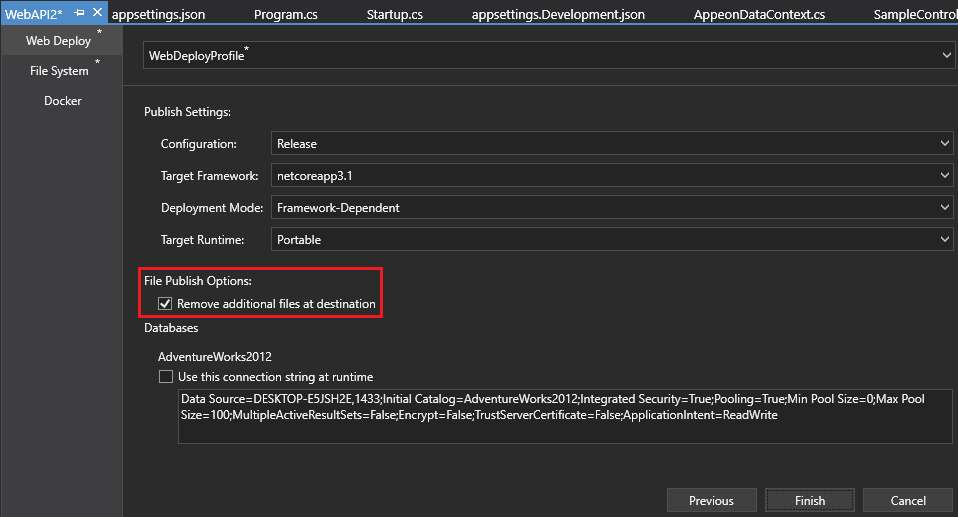This screenshot has width=958, height=517.
Task: Select the Web Deploy publish method
Action: pos(58,41)
